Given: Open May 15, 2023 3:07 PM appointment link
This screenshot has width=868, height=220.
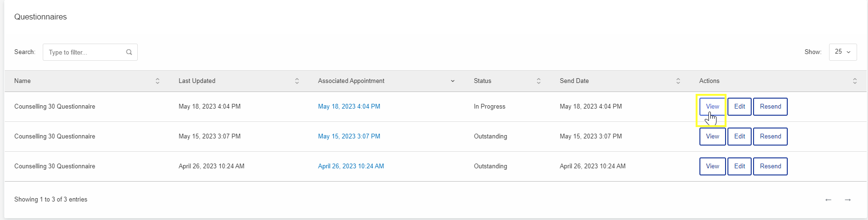Looking at the screenshot, I should [x=349, y=137].
